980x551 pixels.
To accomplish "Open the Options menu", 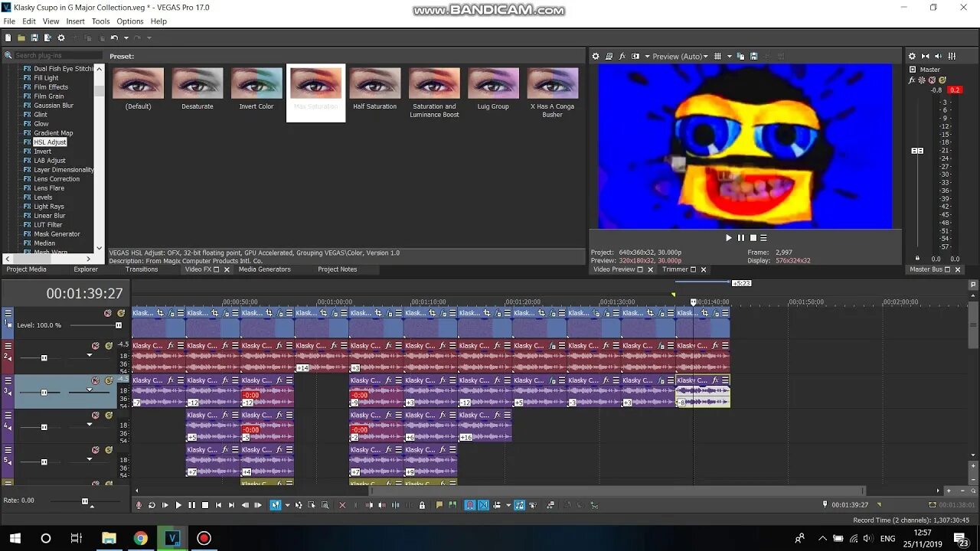I will [x=129, y=21].
